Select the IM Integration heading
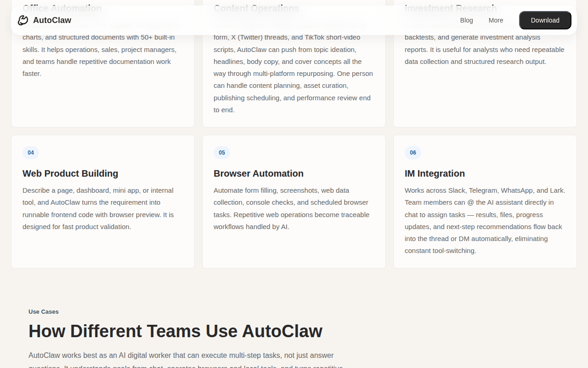 pyautogui.click(x=435, y=173)
